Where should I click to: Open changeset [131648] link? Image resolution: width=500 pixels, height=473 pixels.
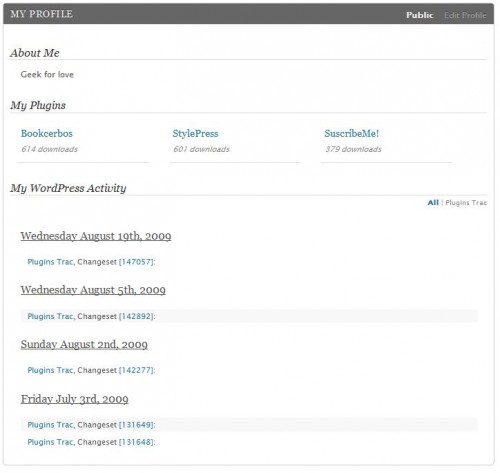point(136,442)
